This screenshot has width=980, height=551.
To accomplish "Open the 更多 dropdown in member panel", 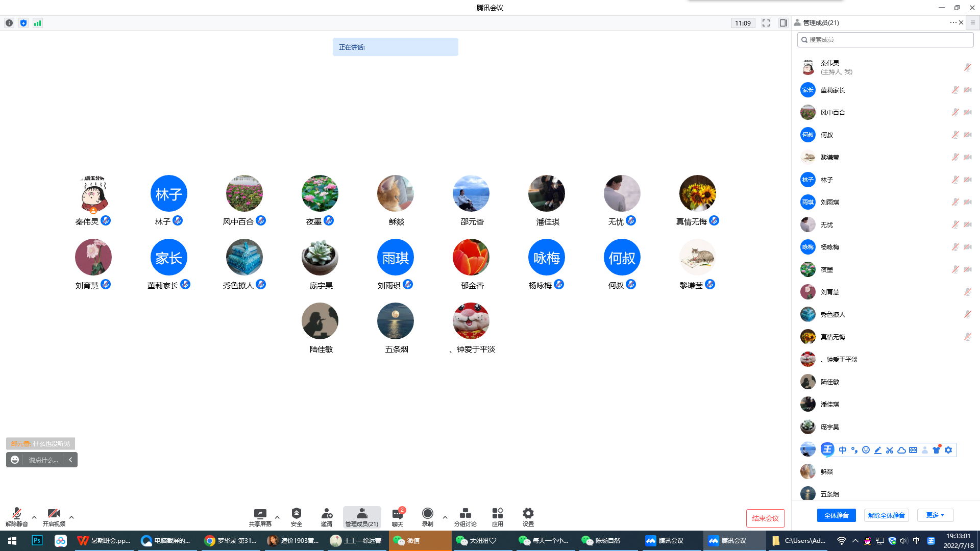I will pos(935,515).
